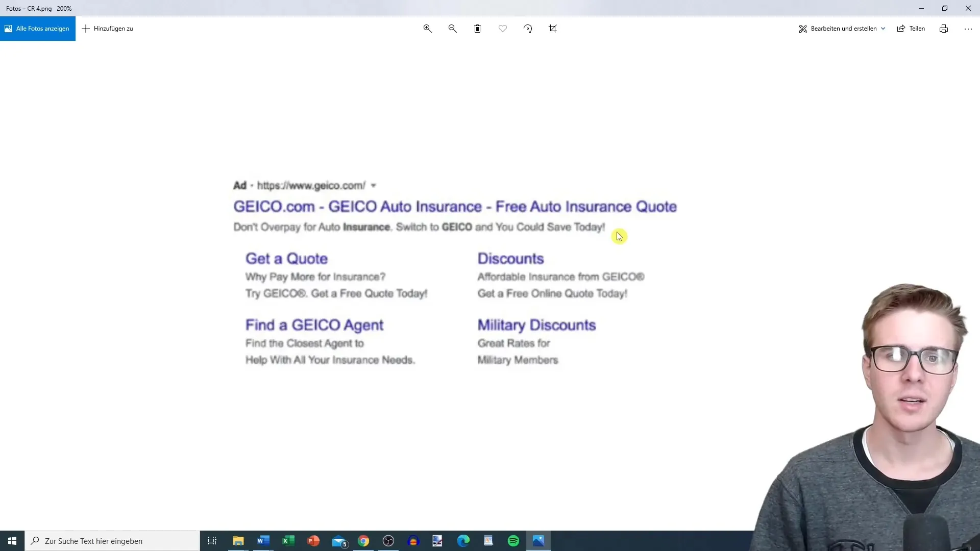Open Excel from the taskbar
The width and height of the screenshot is (980, 551).
[288, 541]
